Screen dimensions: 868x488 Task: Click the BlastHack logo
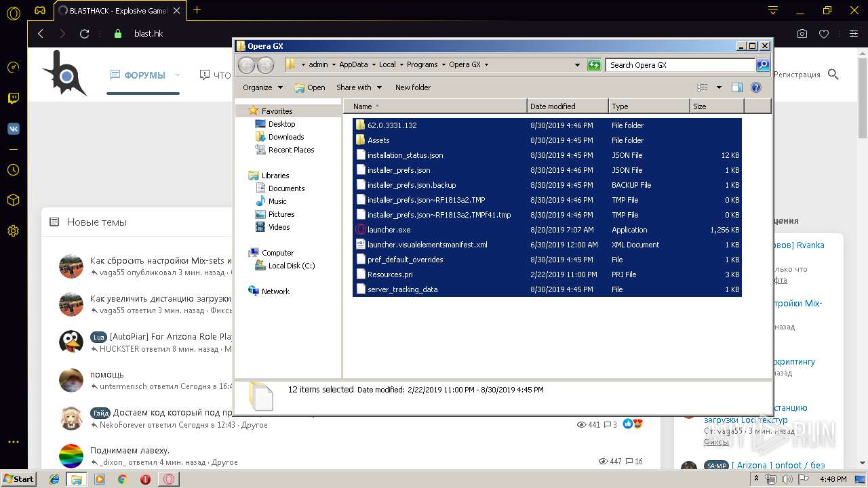[x=65, y=74]
